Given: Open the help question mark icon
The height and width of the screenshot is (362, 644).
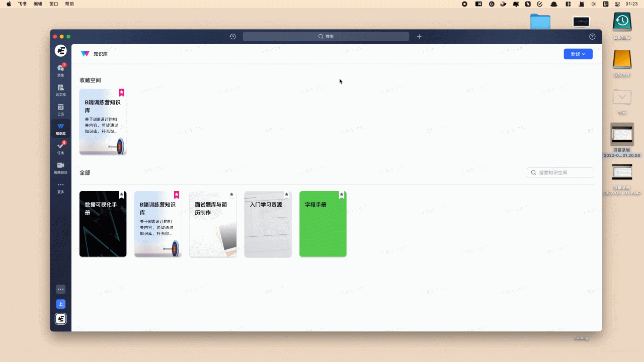Looking at the screenshot, I should click(x=592, y=37).
